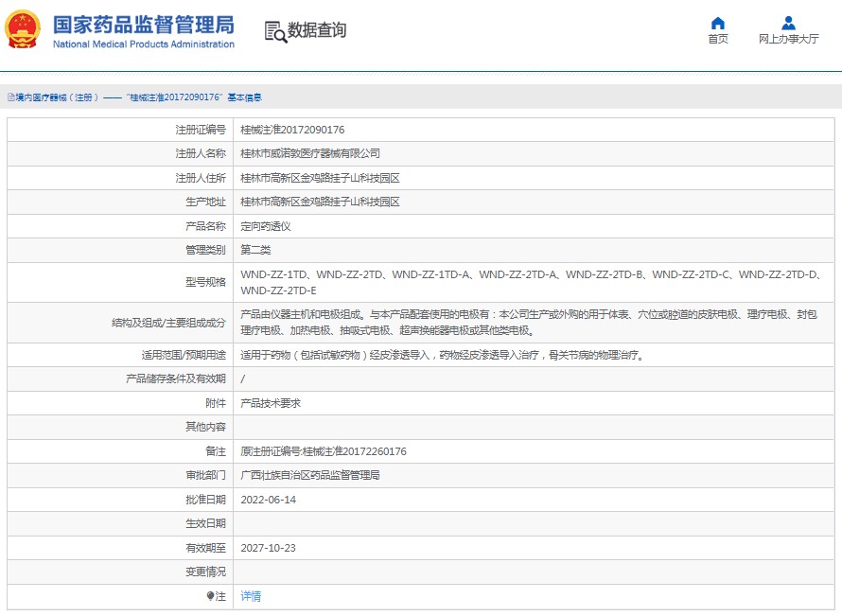The height and width of the screenshot is (616, 842).
Task: Click 国家药品监督管理局 title
Action: tap(144, 25)
